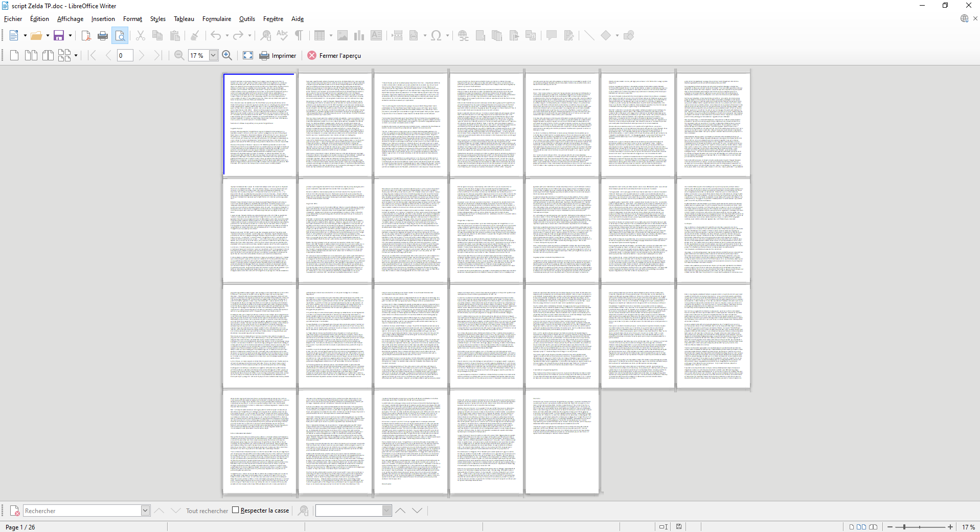Screen dimensions: 980x532
Task: Select the first page thumbnail in preview
Action: coord(259,124)
